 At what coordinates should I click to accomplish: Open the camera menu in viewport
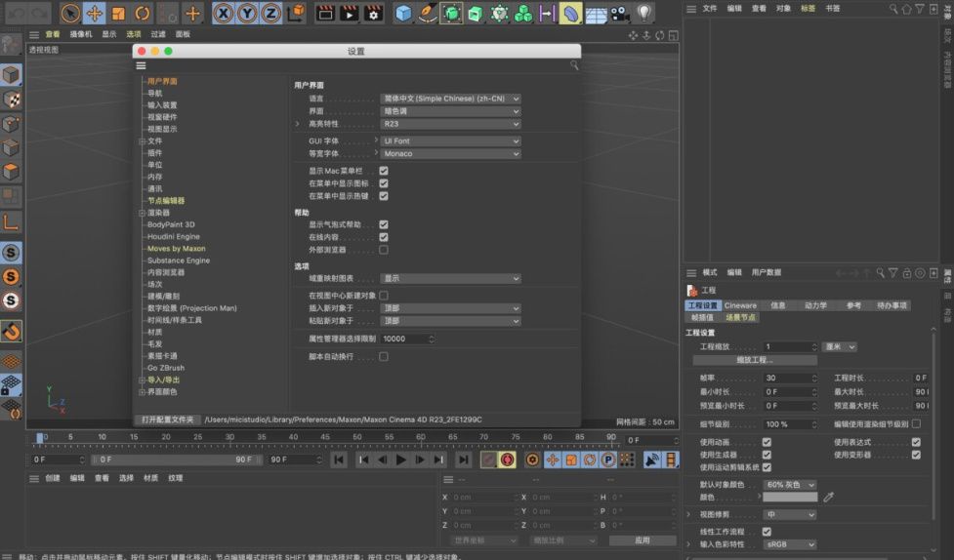[x=81, y=35]
